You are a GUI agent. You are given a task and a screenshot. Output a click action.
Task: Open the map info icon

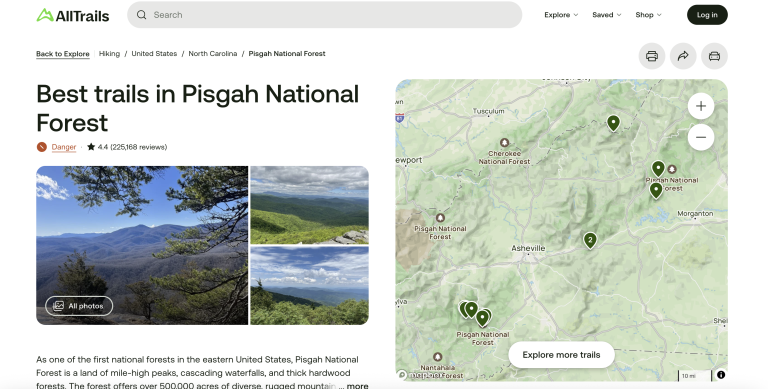click(721, 375)
